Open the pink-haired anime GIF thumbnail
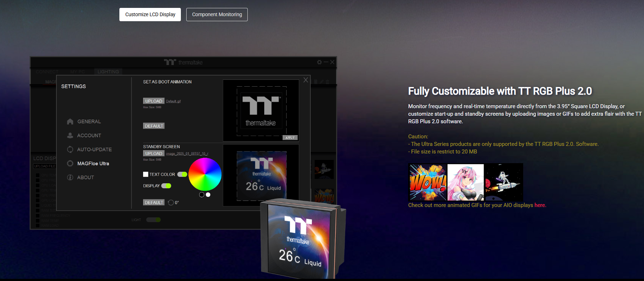644x281 pixels. tap(466, 182)
